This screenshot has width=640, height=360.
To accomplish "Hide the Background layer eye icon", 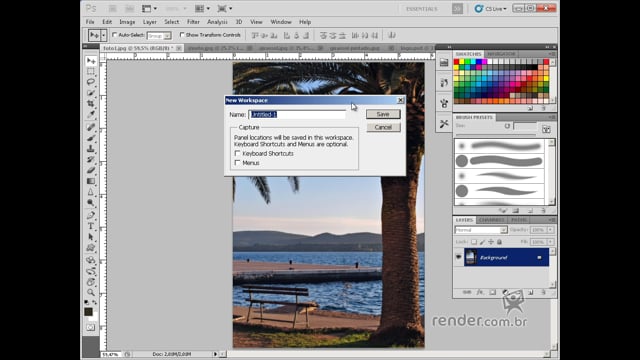I will (x=458, y=258).
